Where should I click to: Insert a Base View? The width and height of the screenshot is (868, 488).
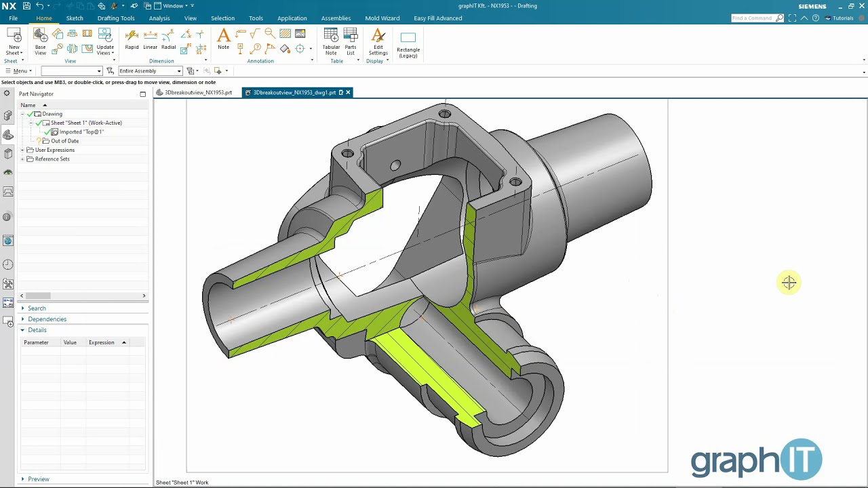pyautogui.click(x=41, y=42)
